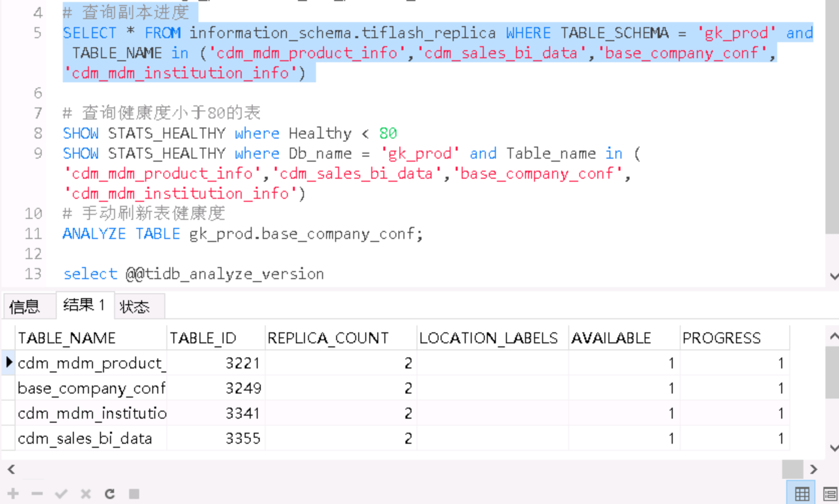Click line number 11 in the gutter
839x504 pixels.
tap(33, 234)
